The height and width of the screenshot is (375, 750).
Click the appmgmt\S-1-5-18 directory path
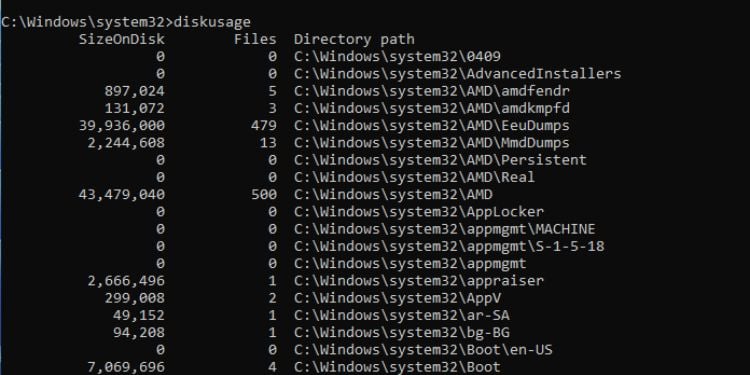[449, 246]
